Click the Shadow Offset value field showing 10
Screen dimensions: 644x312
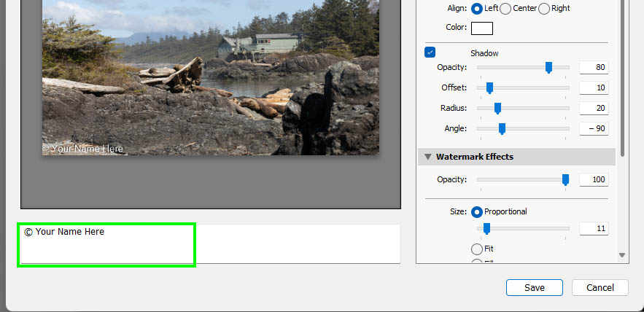[594, 88]
